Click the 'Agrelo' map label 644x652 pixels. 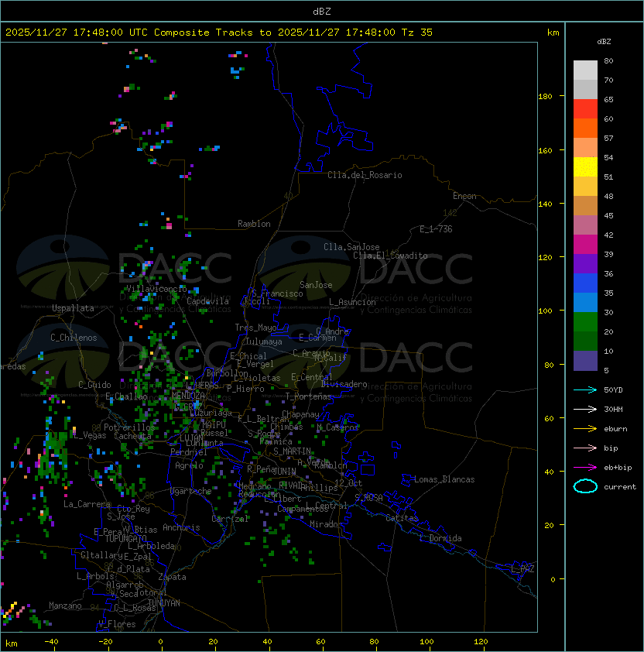[189, 465]
